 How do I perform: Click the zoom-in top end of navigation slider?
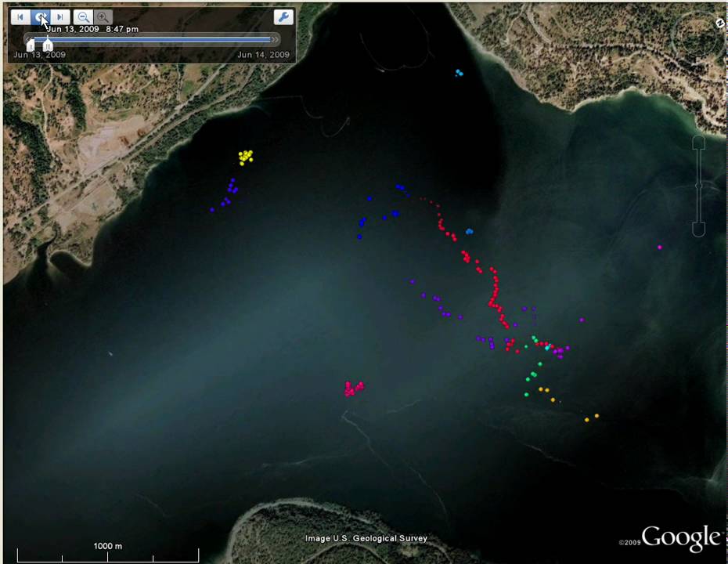tap(699, 143)
